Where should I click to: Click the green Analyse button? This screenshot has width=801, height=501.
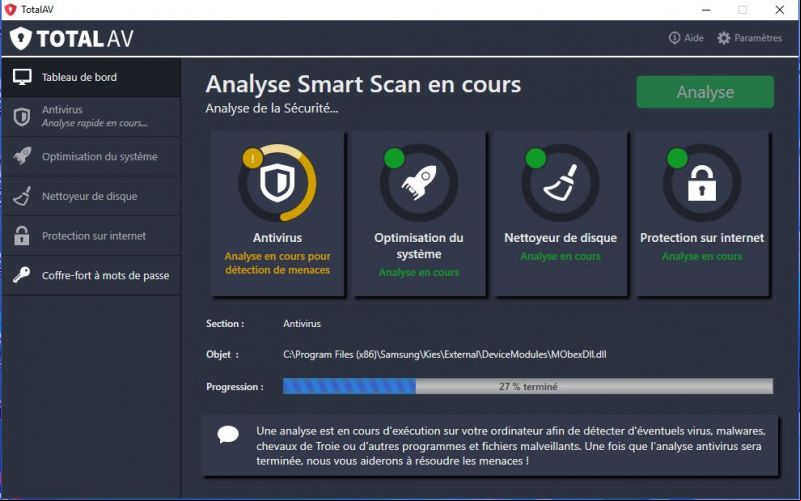[x=705, y=92]
